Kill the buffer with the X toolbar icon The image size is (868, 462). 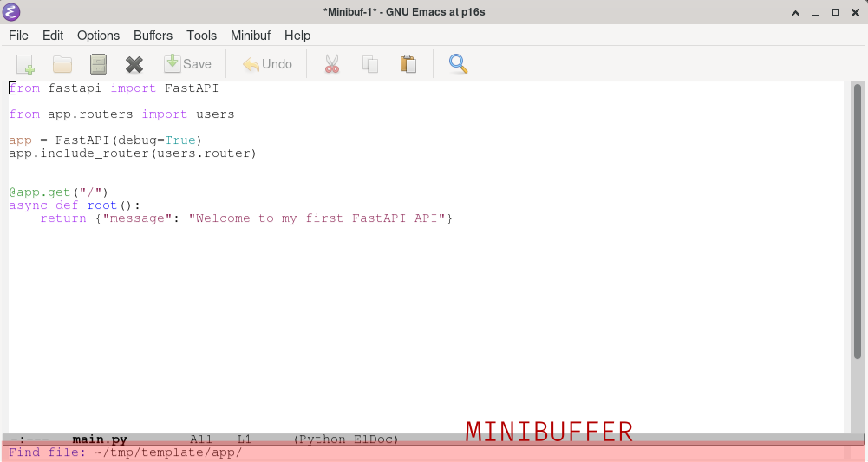[x=134, y=64]
